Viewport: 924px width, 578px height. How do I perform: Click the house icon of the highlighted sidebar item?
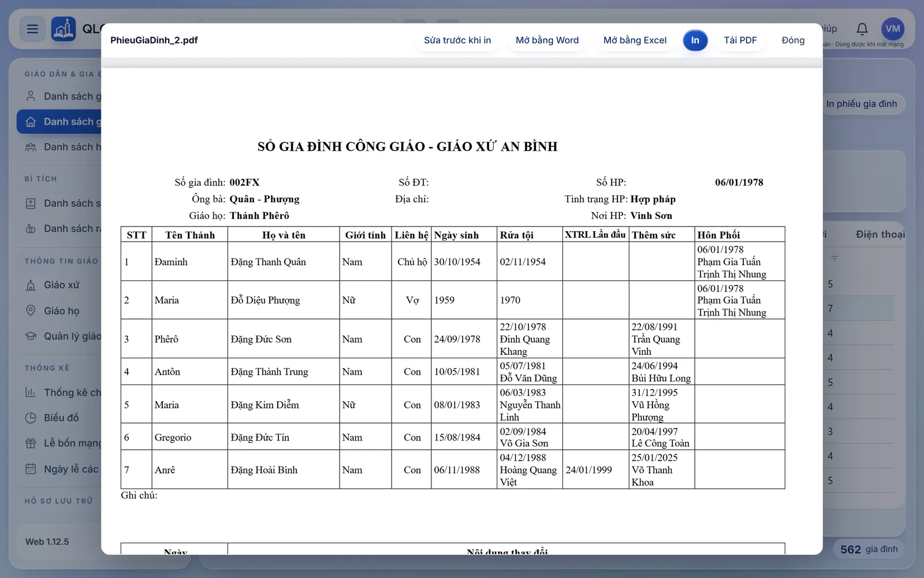(x=31, y=122)
